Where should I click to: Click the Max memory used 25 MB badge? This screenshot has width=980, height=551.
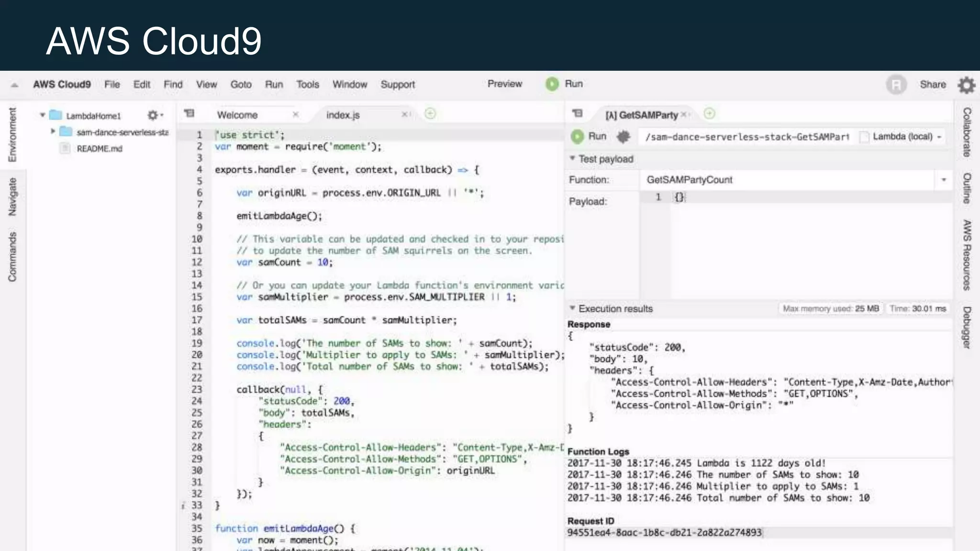pyautogui.click(x=831, y=309)
